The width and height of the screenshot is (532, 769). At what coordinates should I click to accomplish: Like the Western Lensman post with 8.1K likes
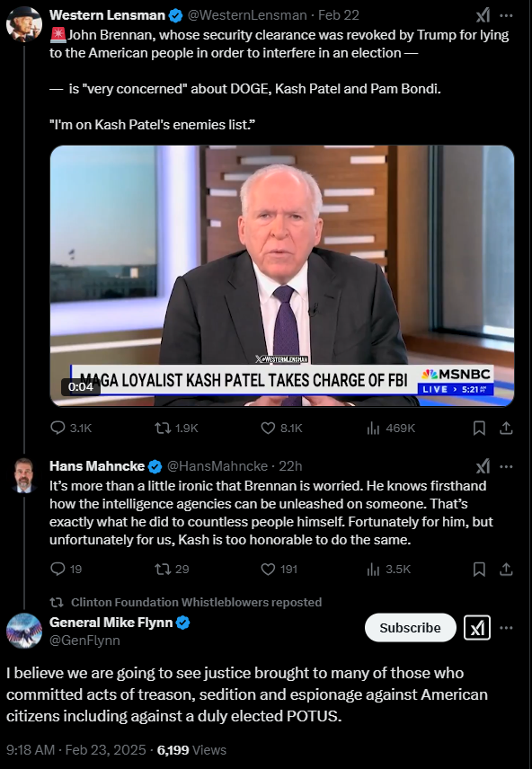pos(281,429)
